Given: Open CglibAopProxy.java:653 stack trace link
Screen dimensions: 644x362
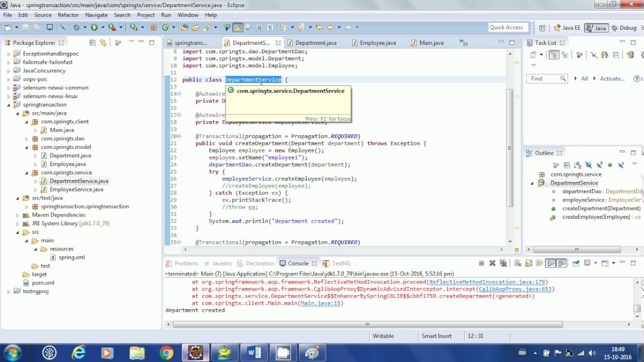Looking at the screenshot, I should 515,289.
